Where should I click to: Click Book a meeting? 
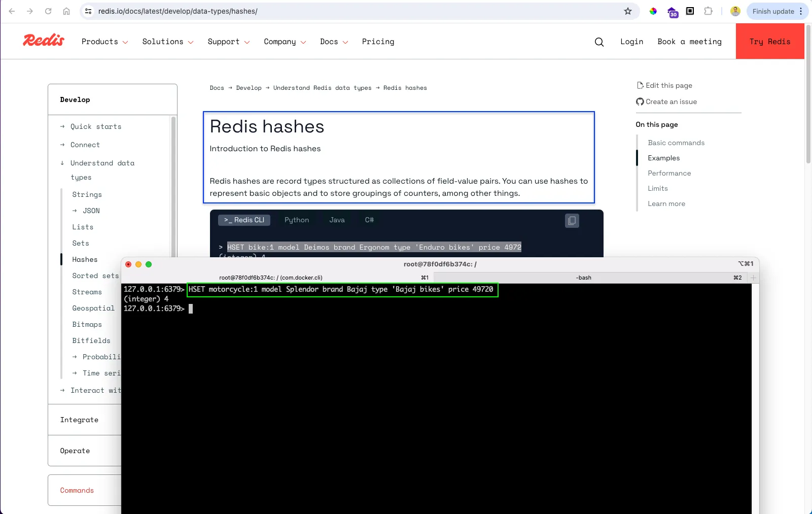(689, 42)
